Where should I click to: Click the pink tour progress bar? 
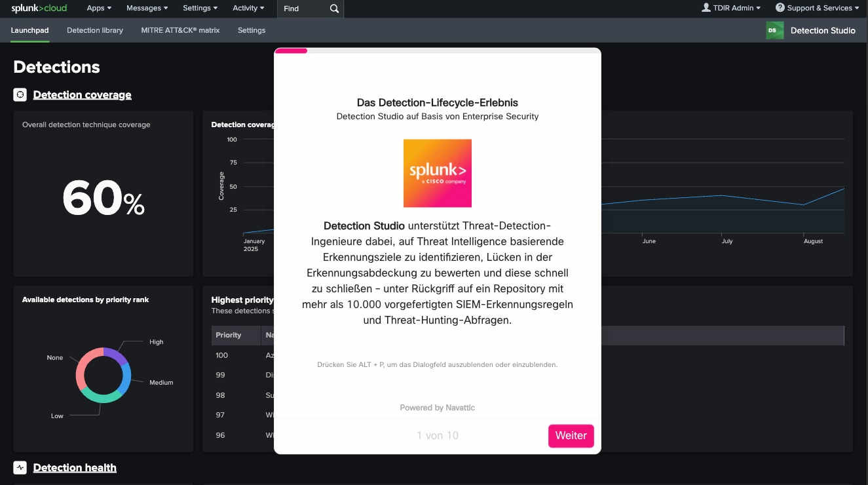point(291,50)
